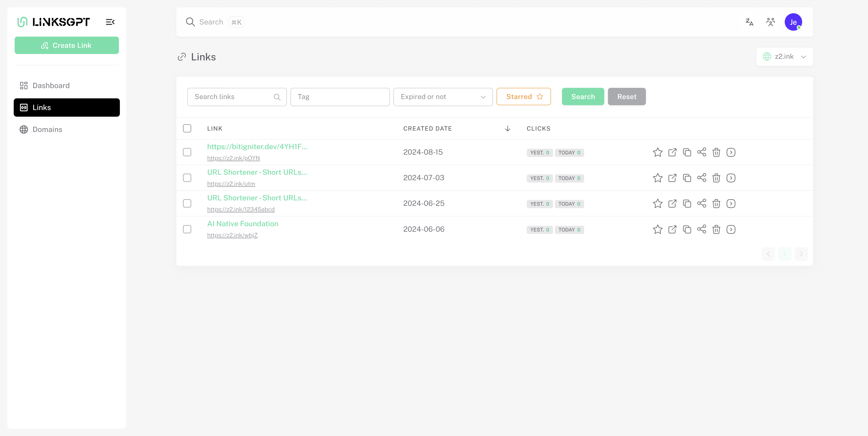This screenshot has width=868, height=436.
Task: Focus the Search links input field
Action: [x=233, y=97]
